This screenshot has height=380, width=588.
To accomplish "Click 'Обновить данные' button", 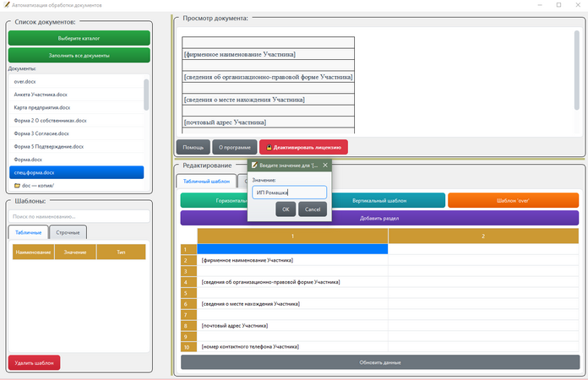I will 380,362.
